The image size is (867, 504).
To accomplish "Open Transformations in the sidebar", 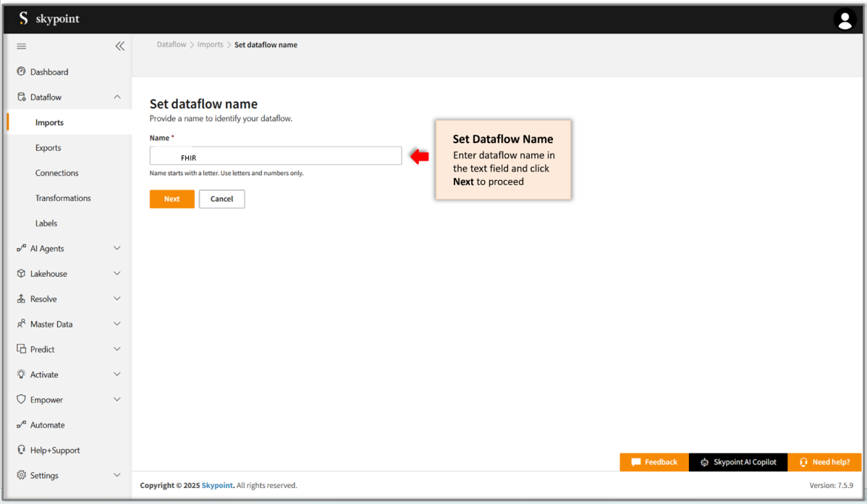I will 63,198.
